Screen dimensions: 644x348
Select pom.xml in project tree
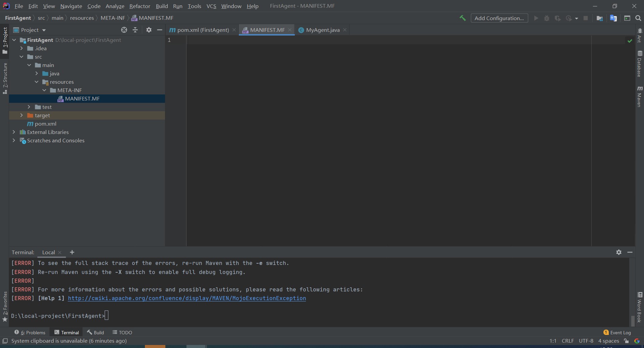pyautogui.click(x=45, y=124)
